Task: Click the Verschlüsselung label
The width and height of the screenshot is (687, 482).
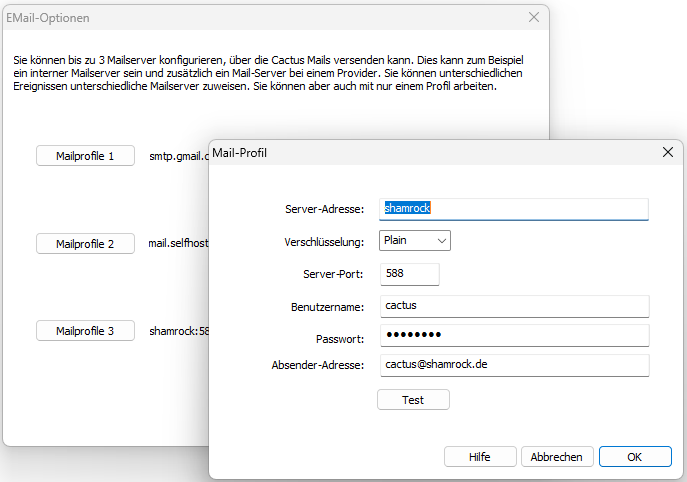Action: tap(324, 242)
